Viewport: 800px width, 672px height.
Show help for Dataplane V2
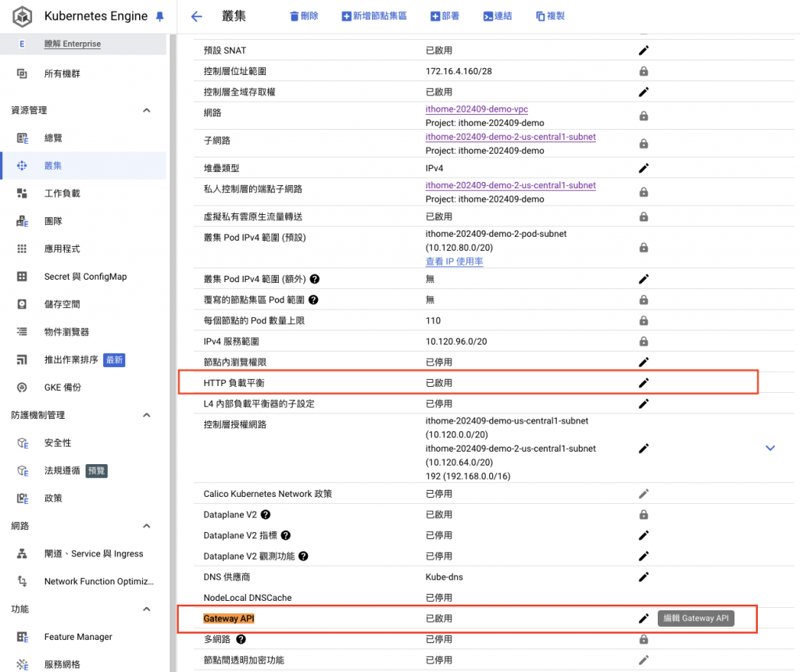(266, 514)
